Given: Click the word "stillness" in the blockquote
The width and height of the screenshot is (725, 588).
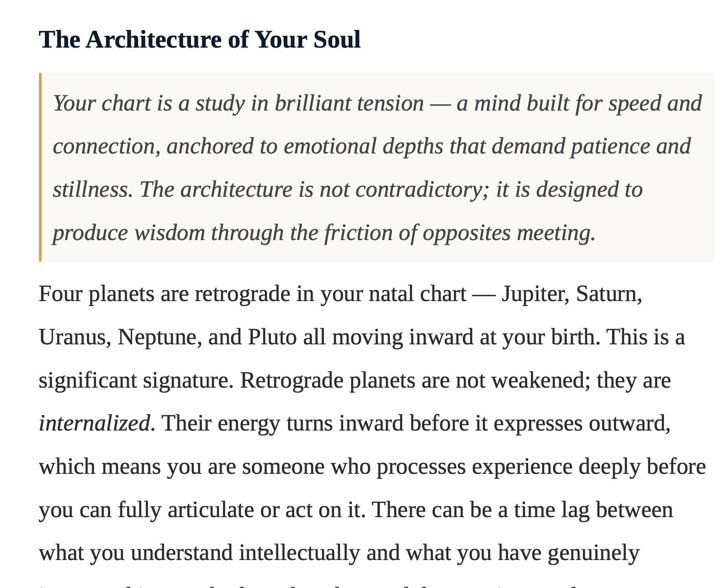Looking at the screenshot, I should click(90, 189).
